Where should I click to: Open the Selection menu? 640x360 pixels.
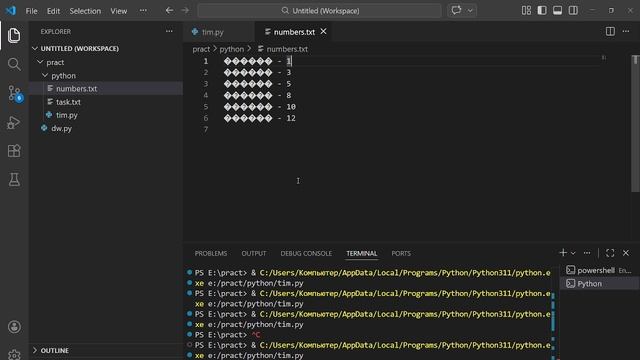point(85,11)
